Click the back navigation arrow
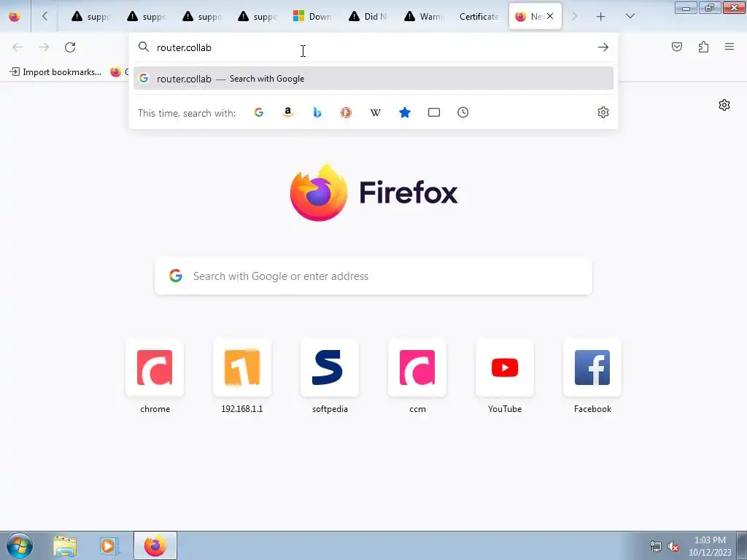Screen dimensions: 747x560 pyautogui.click(x=18, y=47)
